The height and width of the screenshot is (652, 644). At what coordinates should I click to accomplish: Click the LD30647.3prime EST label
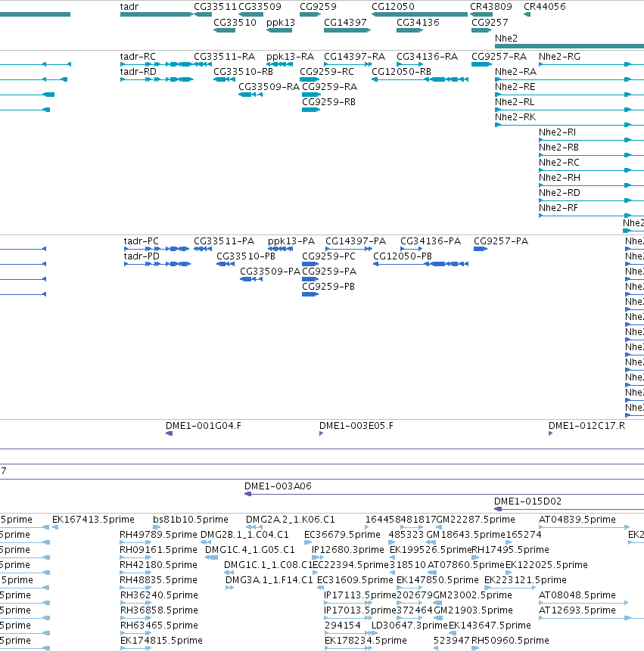[x=409, y=626]
